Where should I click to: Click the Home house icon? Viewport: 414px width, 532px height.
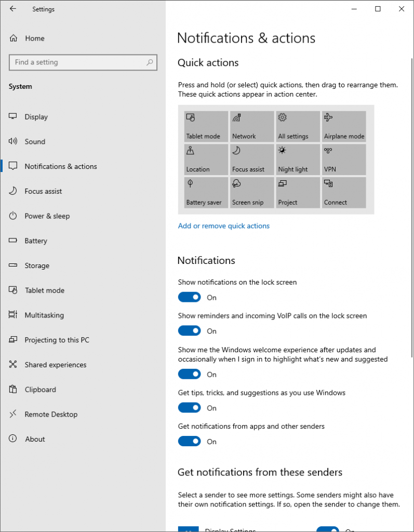pyautogui.click(x=13, y=38)
